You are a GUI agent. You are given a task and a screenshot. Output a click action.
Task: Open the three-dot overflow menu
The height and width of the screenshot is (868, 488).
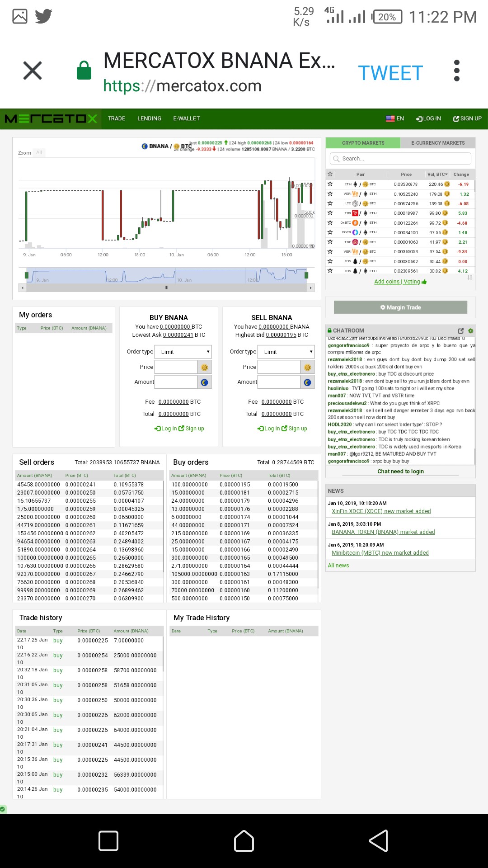pos(457,71)
